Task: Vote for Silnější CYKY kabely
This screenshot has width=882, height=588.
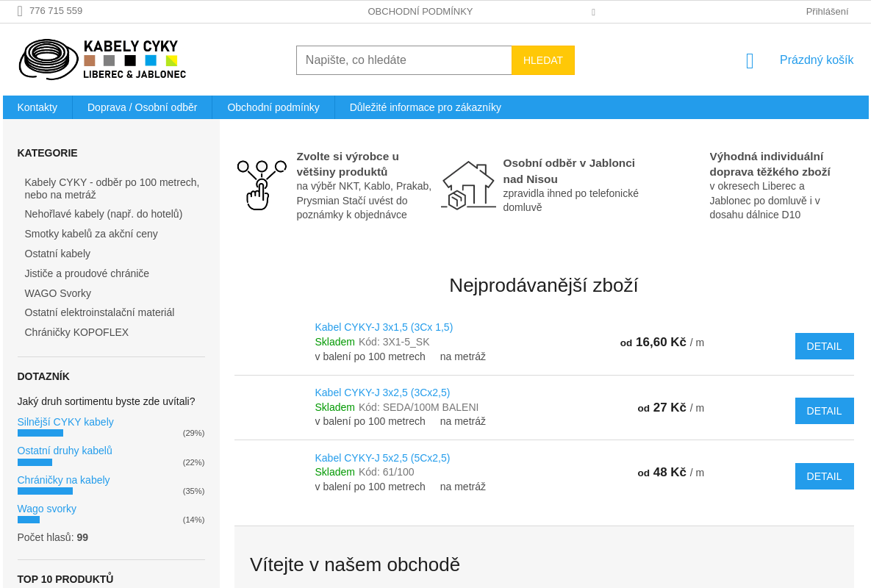Action: tap(65, 422)
